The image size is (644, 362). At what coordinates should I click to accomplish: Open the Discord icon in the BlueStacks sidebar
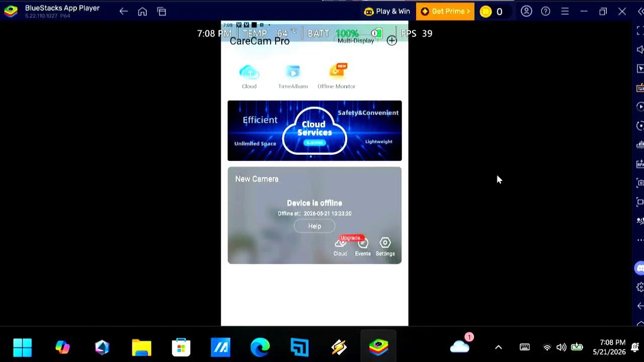pyautogui.click(x=640, y=268)
